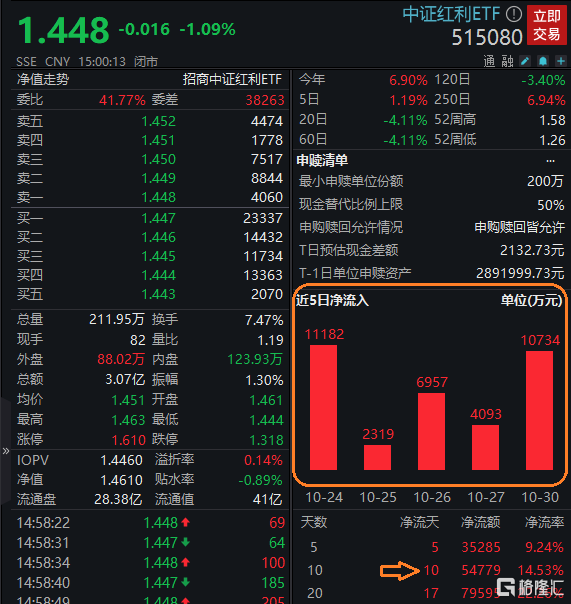This screenshot has height=604, width=571.
Task: Click 卖一 ask price 1.448
Action: point(158,197)
